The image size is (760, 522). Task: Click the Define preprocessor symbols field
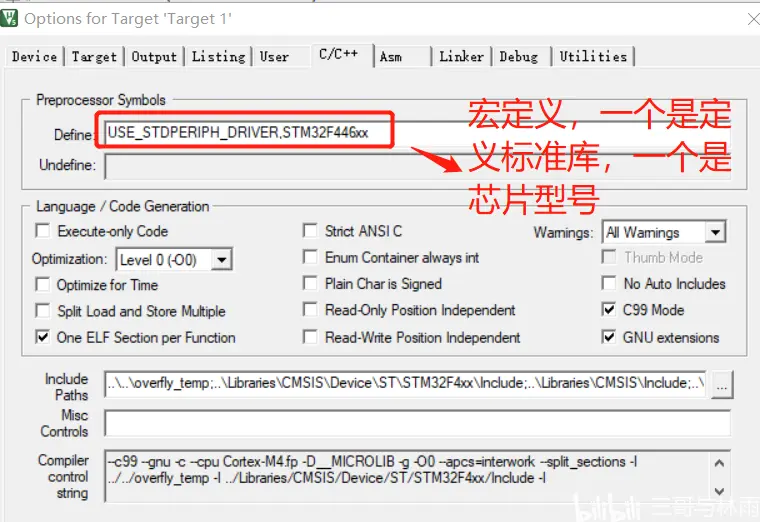coord(417,133)
